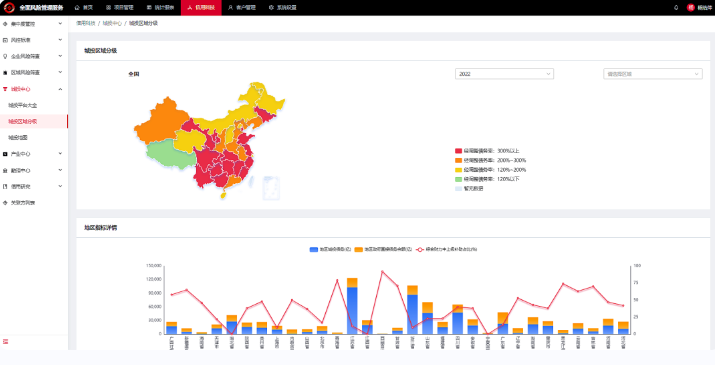Click the red circular app logo
The width and height of the screenshot is (715, 365).
[x=9, y=8]
